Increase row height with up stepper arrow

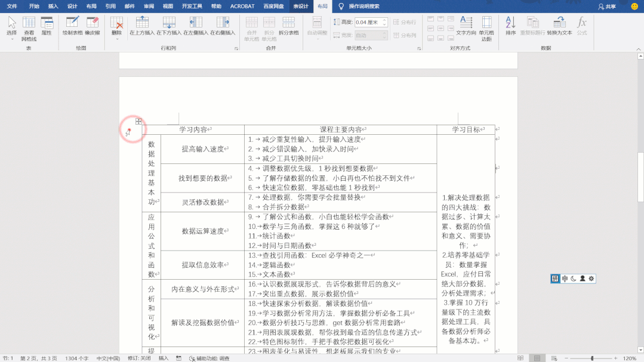click(384, 20)
